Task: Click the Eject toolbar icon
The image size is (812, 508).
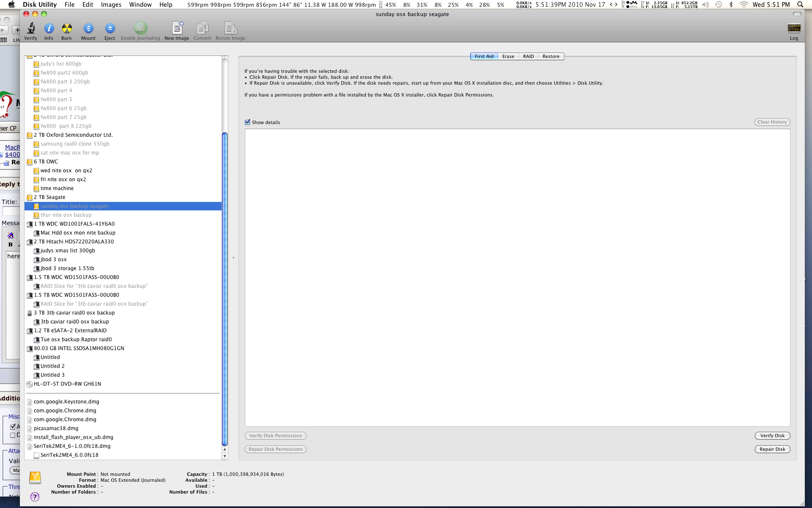Action: point(110,28)
